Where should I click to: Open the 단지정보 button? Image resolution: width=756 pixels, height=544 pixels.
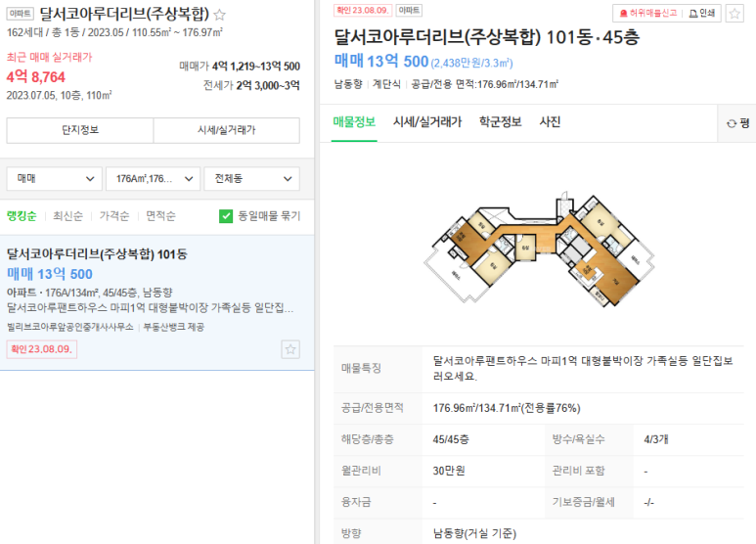point(80,130)
